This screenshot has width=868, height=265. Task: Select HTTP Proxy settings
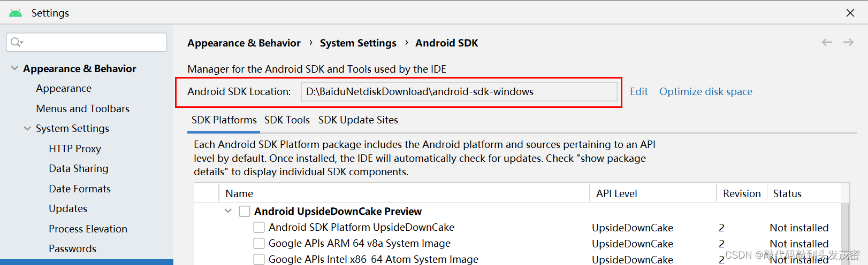[75, 149]
